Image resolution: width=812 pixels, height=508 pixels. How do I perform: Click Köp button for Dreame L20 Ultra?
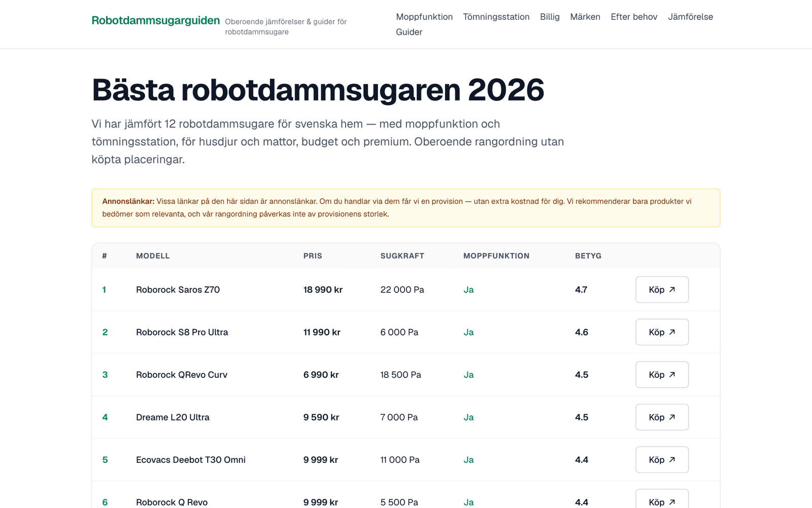(x=662, y=417)
